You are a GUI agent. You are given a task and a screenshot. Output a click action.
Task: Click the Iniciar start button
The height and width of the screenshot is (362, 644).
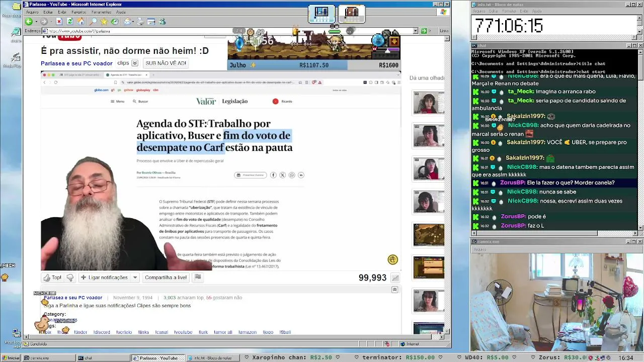tap(11, 358)
